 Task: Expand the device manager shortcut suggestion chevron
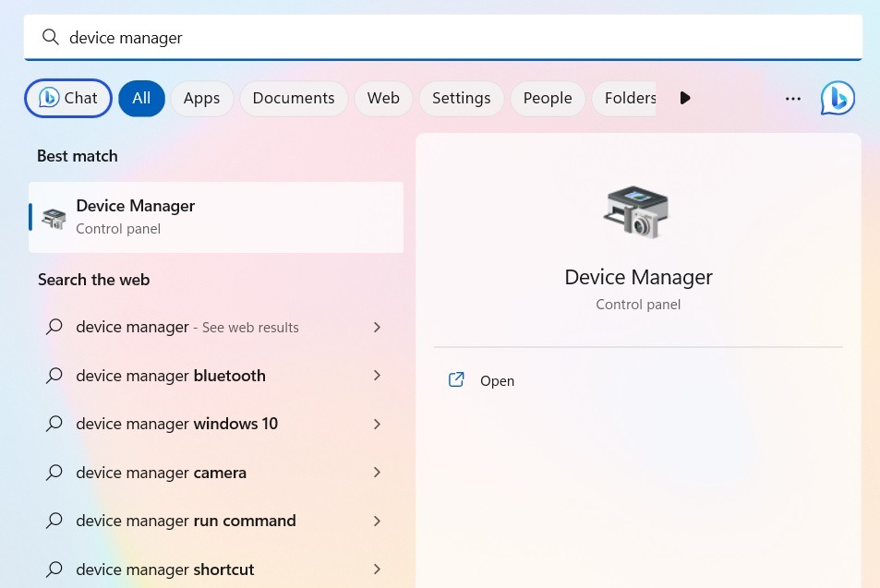[377, 569]
